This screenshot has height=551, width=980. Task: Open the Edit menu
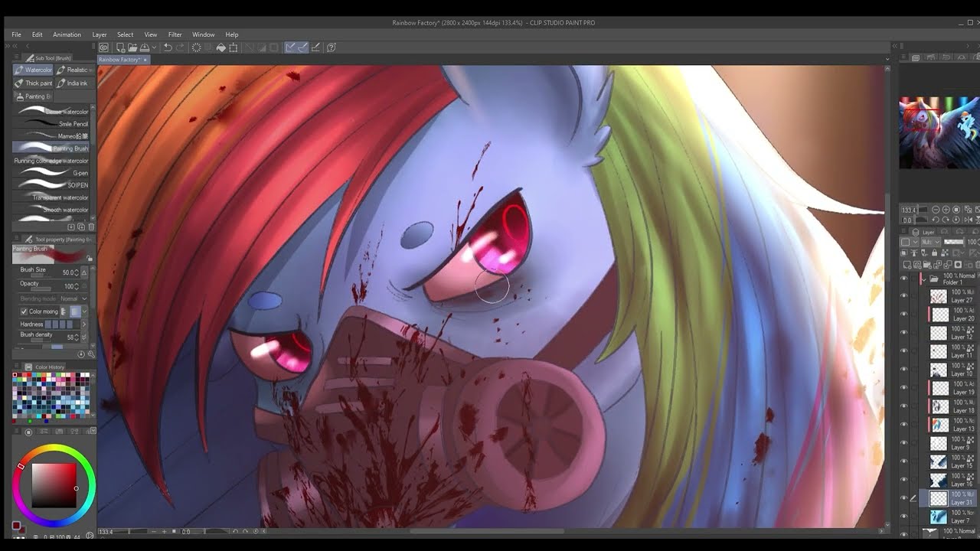[37, 34]
